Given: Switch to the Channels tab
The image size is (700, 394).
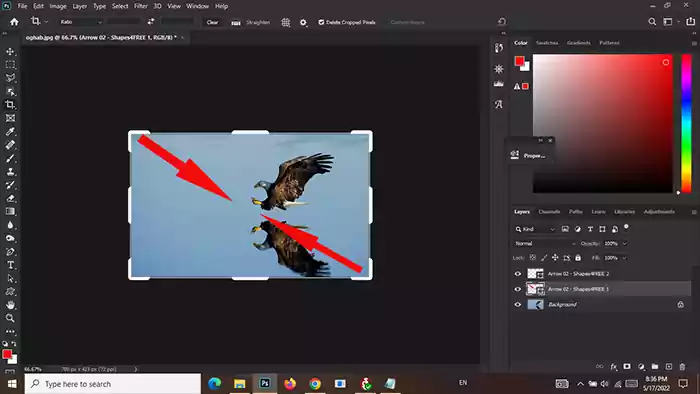Looking at the screenshot, I should pos(549,212).
